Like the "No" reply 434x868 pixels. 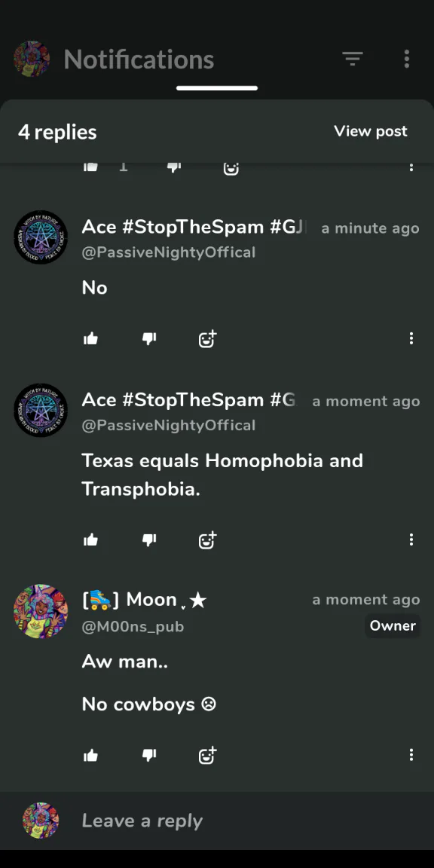90,339
